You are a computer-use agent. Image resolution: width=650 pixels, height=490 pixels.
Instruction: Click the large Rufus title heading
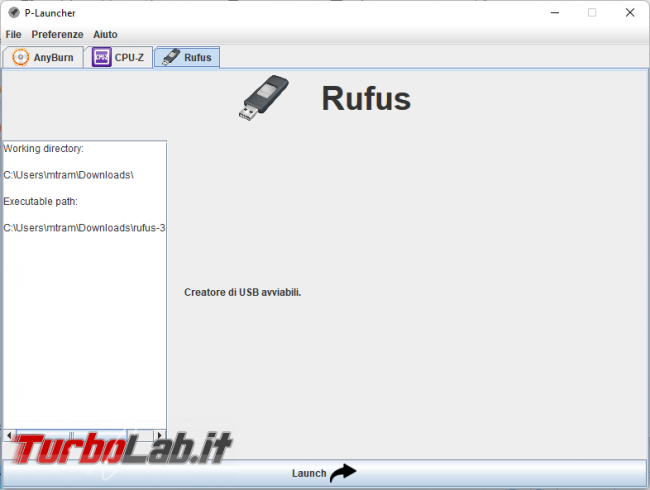366,99
